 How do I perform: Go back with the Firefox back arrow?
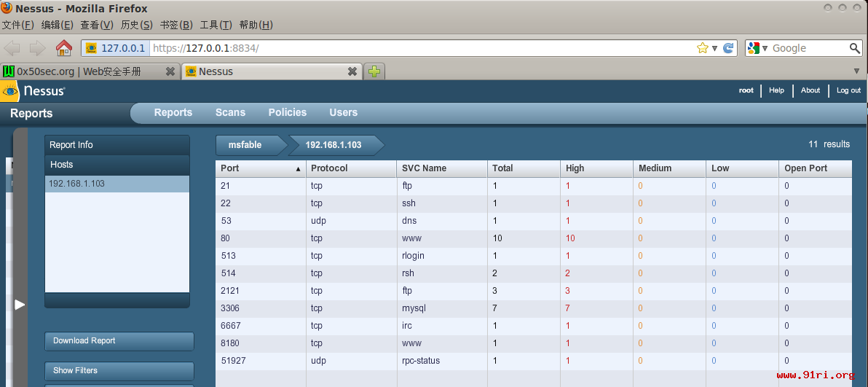coord(12,48)
